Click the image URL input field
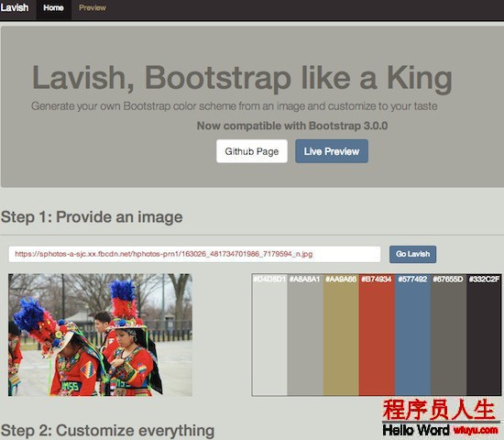 pyautogui.click(x=194, y=254)
